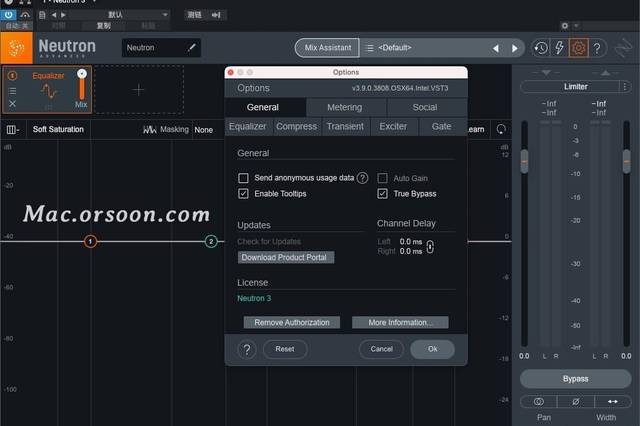Click the host side-chain arrow icon
This screenshot has height=426, width=640.
pos(216,15)
